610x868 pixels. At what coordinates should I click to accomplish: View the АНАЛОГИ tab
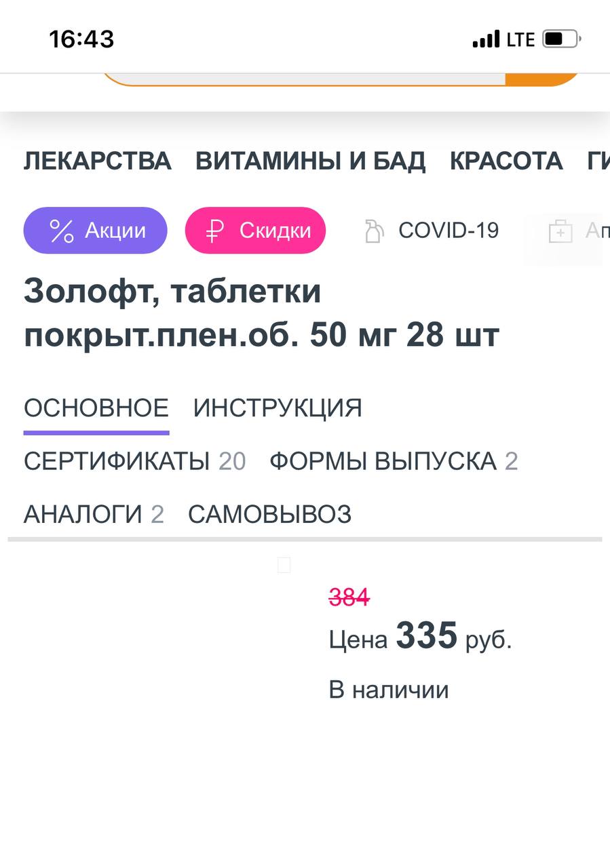click(94, 515)
